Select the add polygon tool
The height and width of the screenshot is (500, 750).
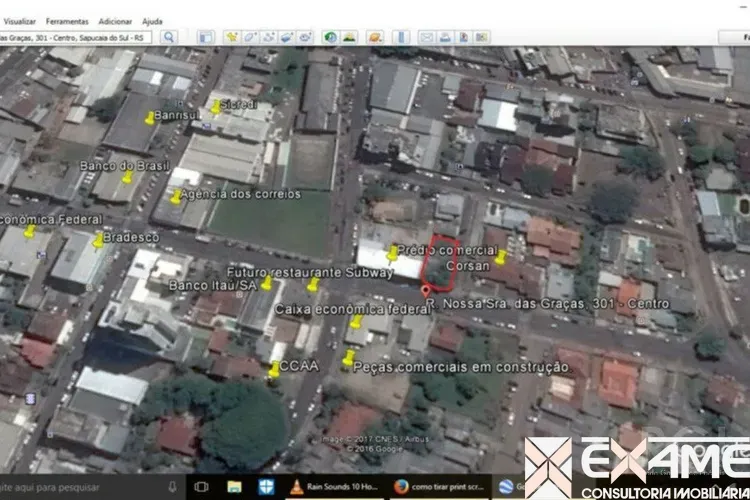tap(250, 37)
